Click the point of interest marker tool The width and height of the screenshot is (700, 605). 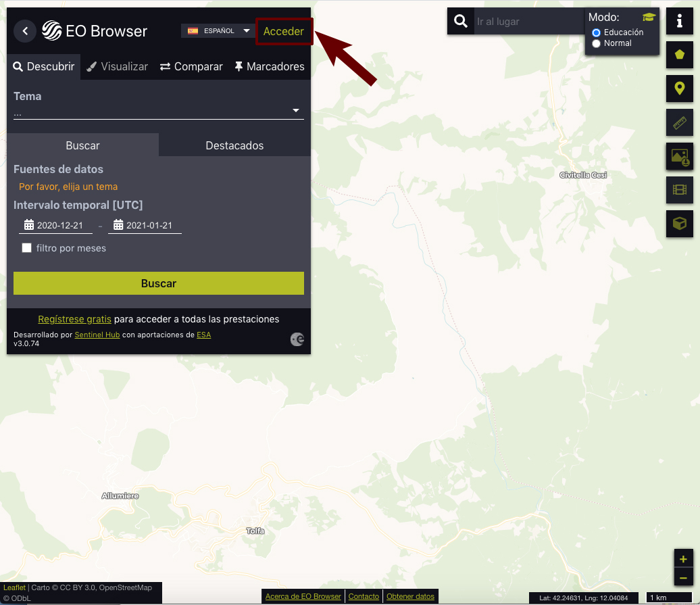(x=680, y=88)
